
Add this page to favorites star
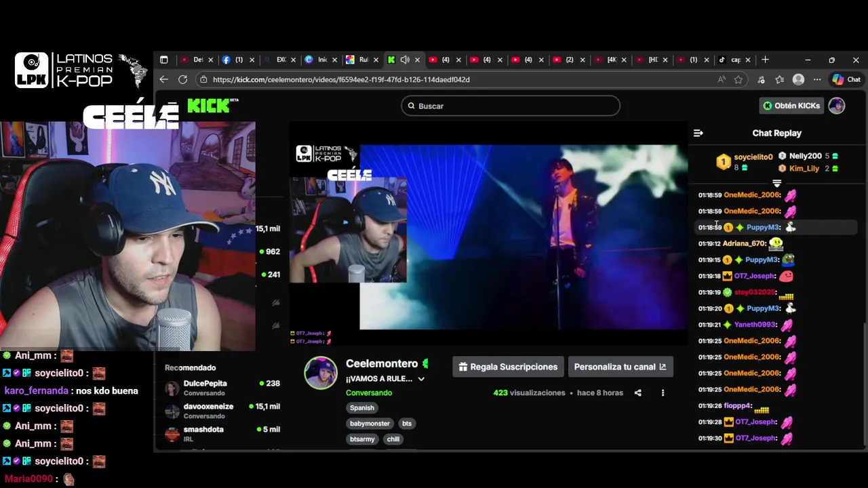(x=738, y=79)
